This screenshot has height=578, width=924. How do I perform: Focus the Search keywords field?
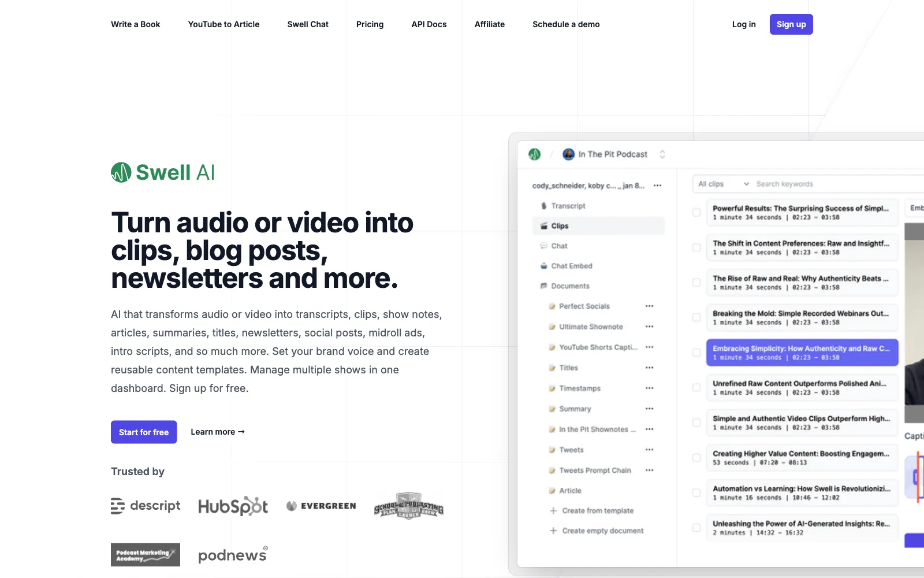(x=837, y=184)
